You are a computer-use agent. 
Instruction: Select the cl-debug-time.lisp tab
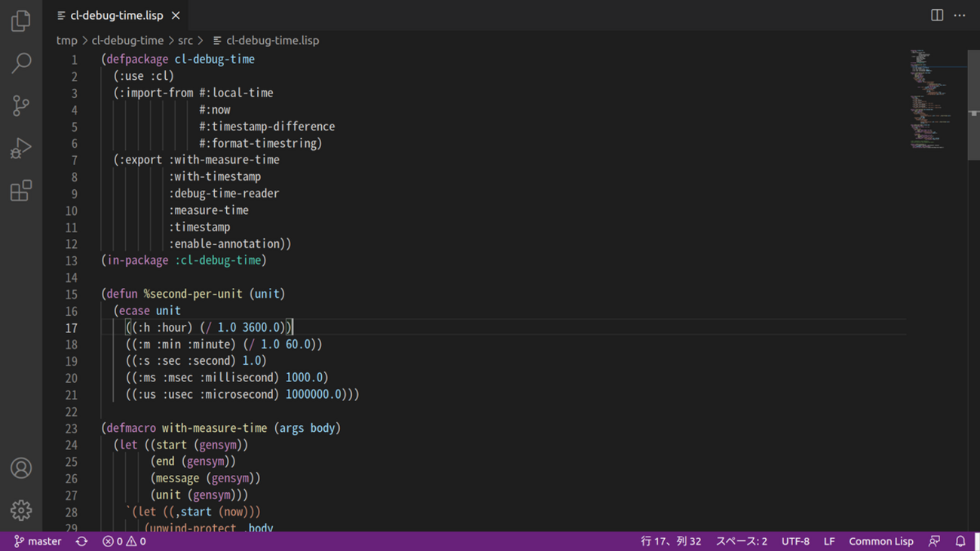(x=116, y=15)
